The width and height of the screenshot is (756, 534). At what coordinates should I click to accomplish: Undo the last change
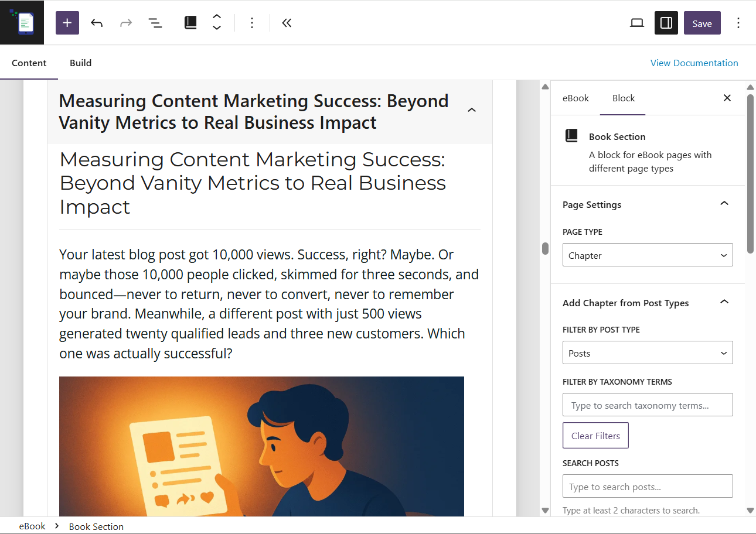click(97, 23)
